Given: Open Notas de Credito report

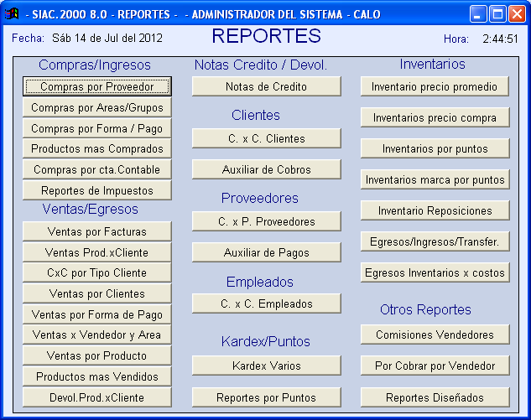Looking at the screenshot, I should click(x=266, y=86).
